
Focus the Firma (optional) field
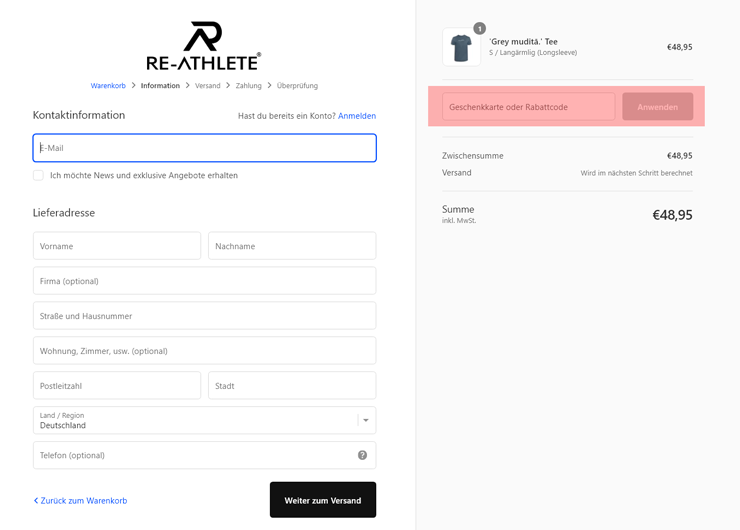coord(204,281)
